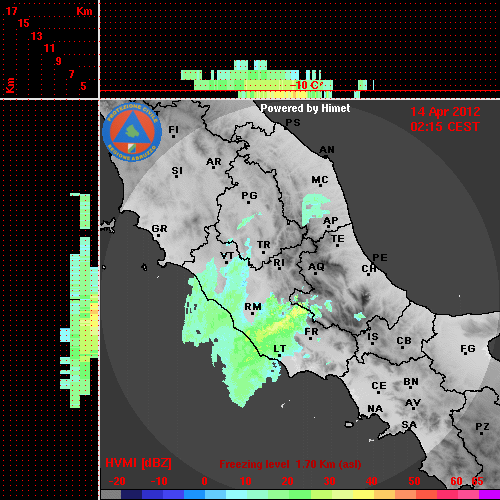This screenshot has height=500, width=500.
Task: Click the HVMI [dBZ] product label
Action: tap(138, 463)
